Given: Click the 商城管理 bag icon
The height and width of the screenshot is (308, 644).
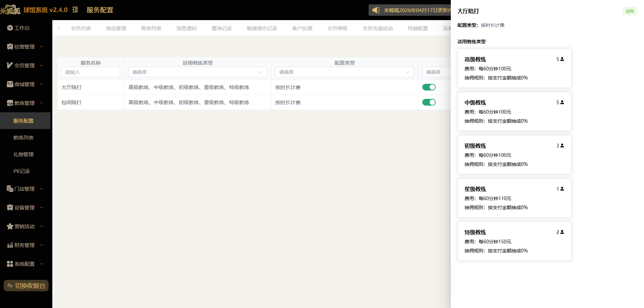Looking at the screenshot, I should [x=10, y=84].
